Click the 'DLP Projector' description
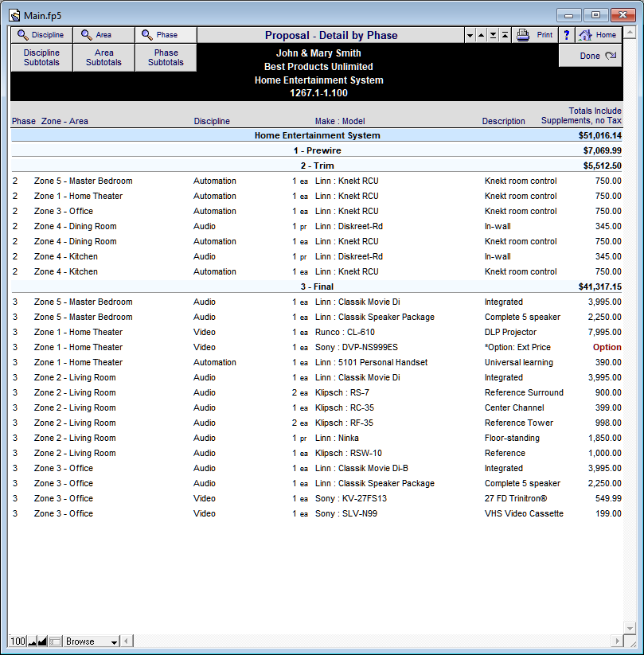 (510, 332)
